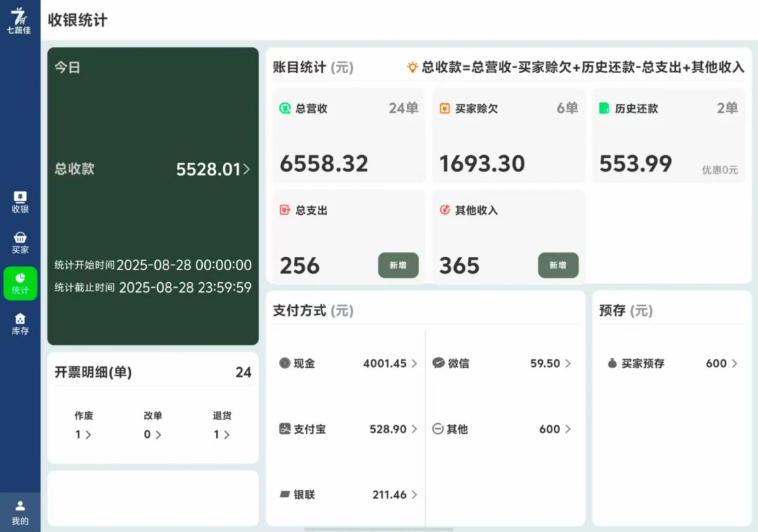Open the 作废 voided orders list
The width and height of the screenshot is (758, 532).
(x=84, y=434)
